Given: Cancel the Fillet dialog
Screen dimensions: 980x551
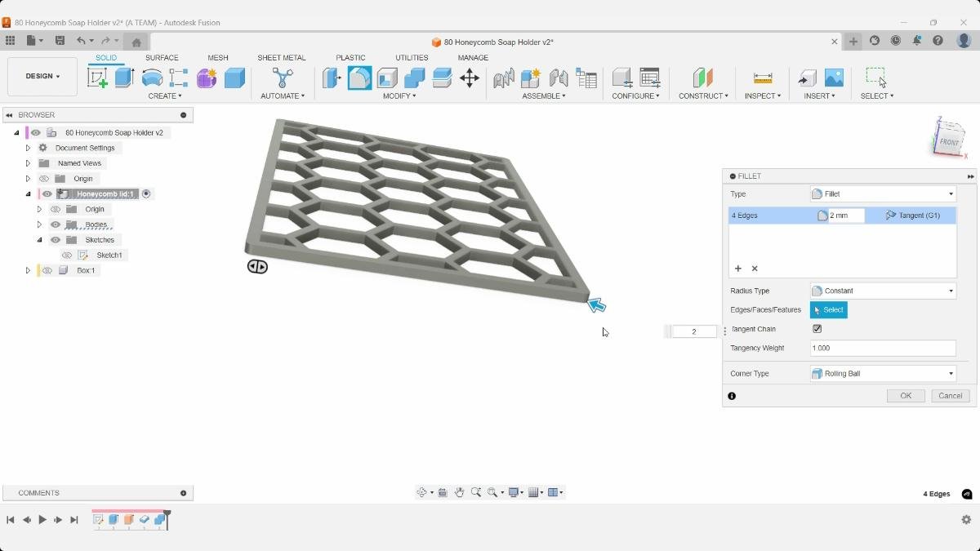Looking at the screenshot, I should click(951, 396).
